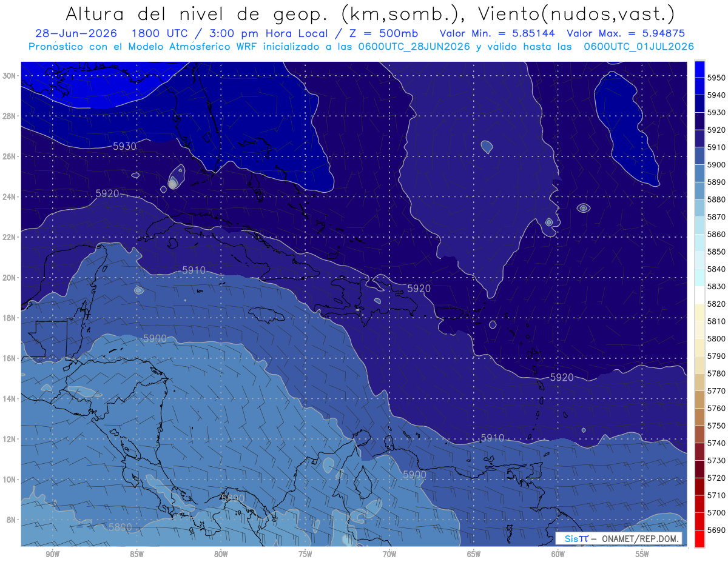Viewport: 728px width, 562px height.
Task: Click the 5930 contour label on the map
Action: [124, 146]
